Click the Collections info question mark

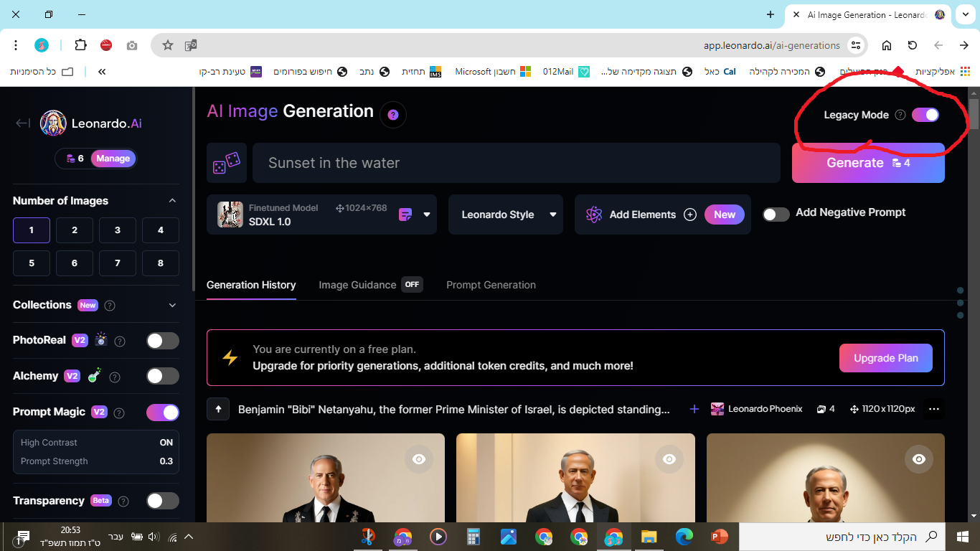click(x=110, y=306)
